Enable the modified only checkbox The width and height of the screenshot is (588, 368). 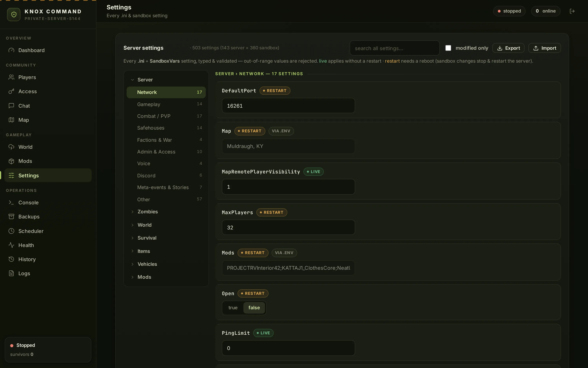click(448, 48)
